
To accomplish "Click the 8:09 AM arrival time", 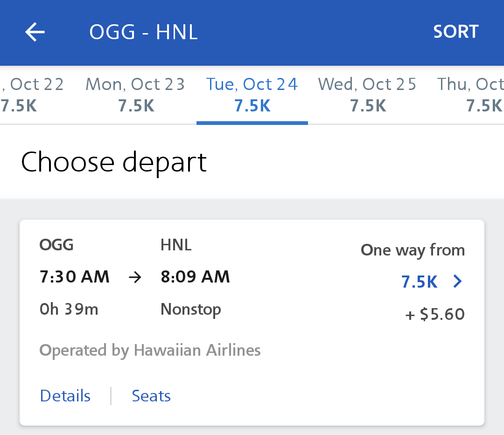I will (x=195, y=277).
